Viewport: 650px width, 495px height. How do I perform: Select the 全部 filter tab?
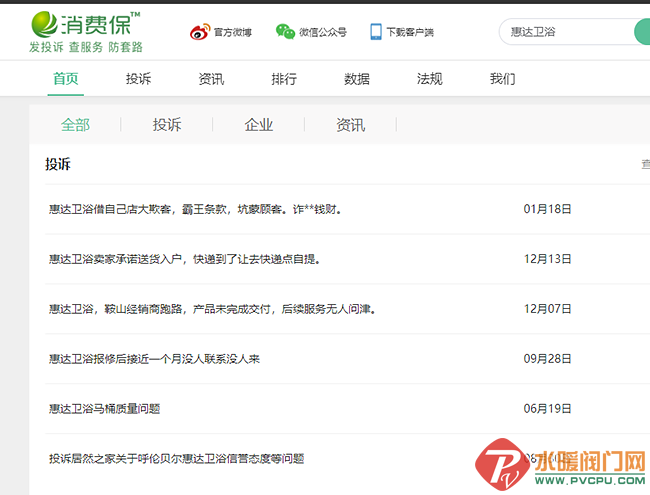75,125
